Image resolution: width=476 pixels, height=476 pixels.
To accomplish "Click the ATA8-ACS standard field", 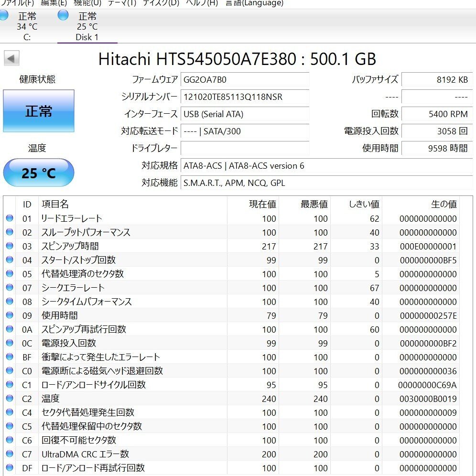I will click(x=326, y=165).
